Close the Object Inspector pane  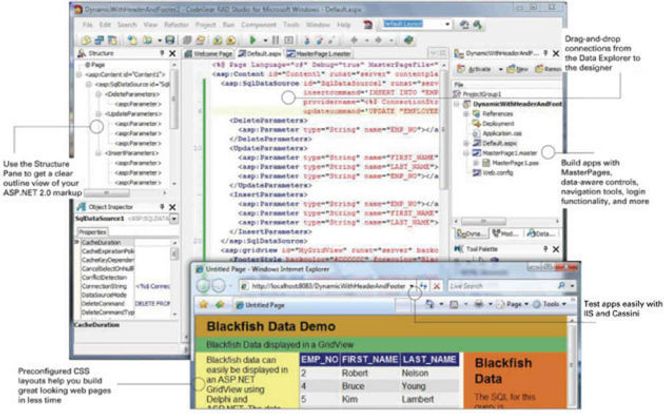pos(172,207)
